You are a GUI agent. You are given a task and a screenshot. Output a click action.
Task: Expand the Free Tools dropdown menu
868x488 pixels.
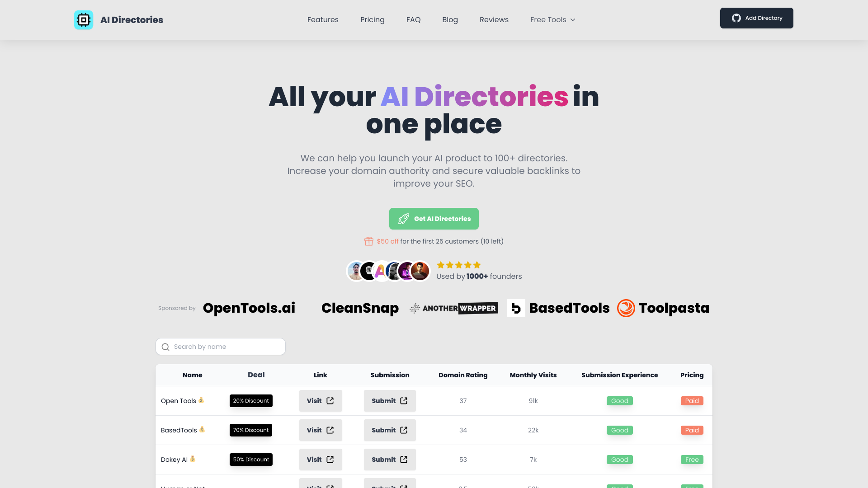552,20
